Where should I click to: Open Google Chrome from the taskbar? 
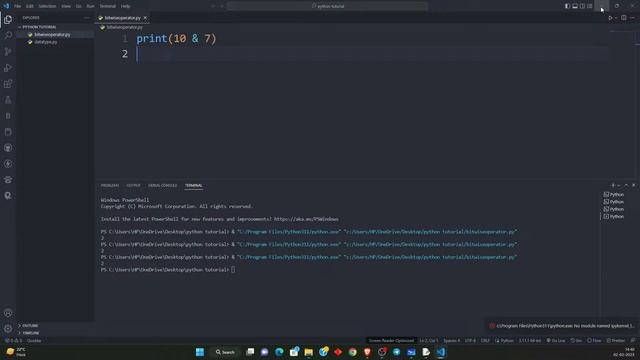click(x=353, y=352)
